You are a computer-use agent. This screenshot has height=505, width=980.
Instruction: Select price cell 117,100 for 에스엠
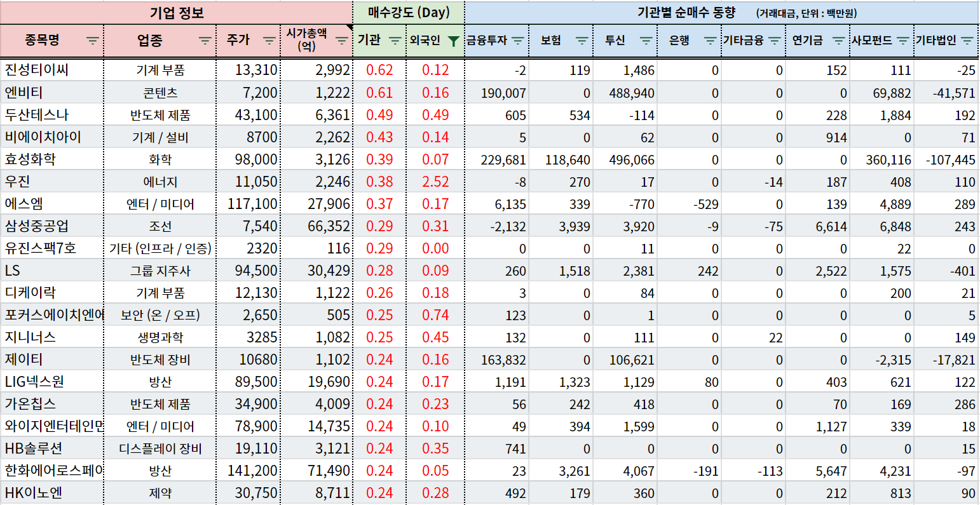(248, 203)
